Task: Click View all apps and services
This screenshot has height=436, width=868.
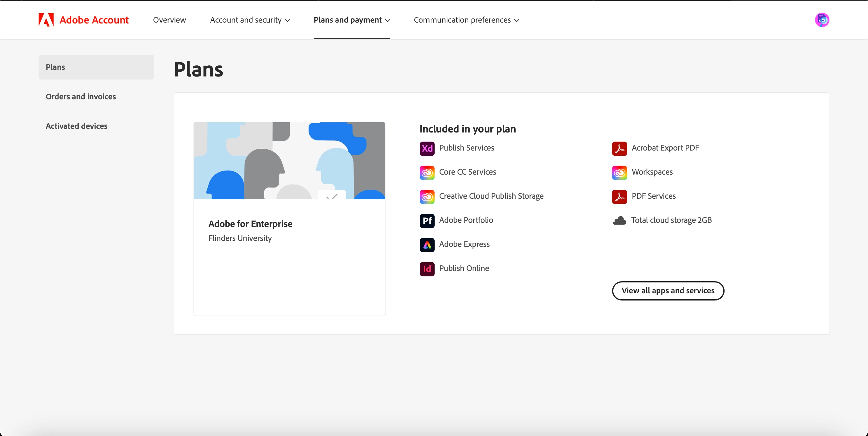Action: coord(668,291)
